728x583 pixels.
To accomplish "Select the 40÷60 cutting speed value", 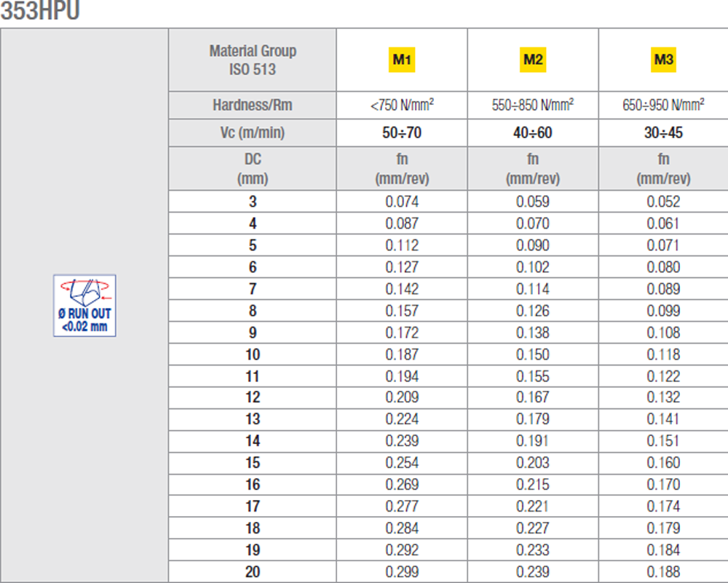I will click(533, 132).
